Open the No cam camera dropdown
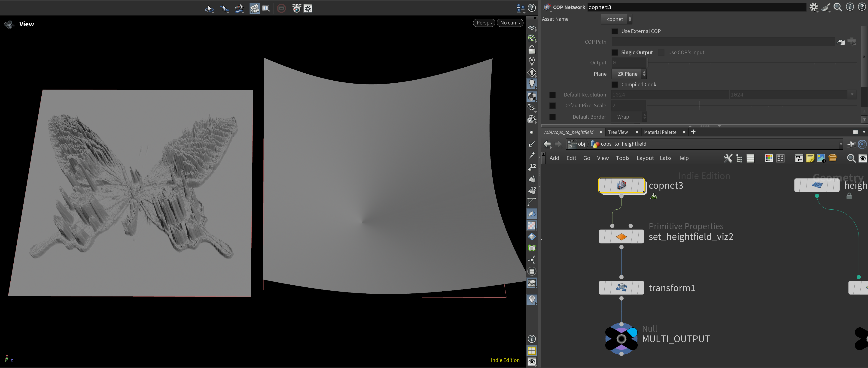Screen dimensions: 868x368 [510, 23]
